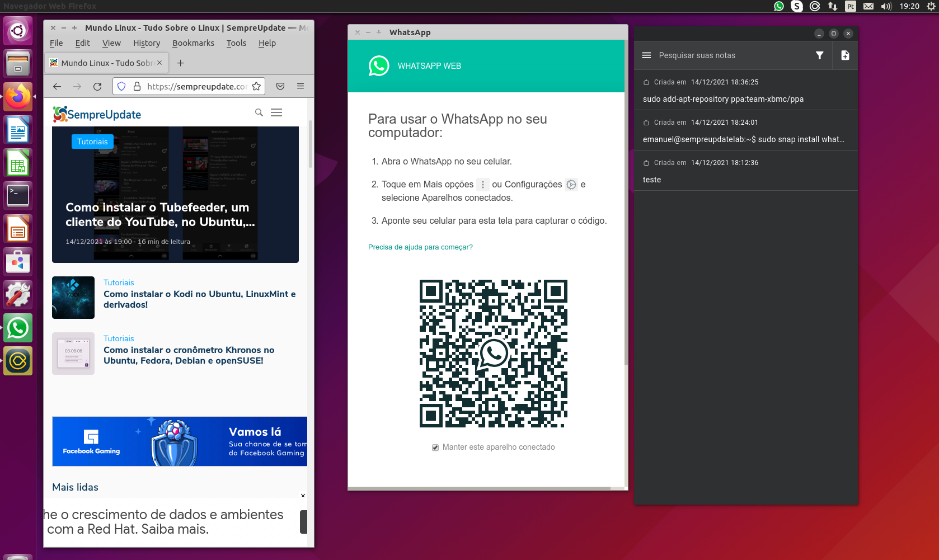
Task: Click the Kodi article thumbnail image
Action: pyautogui.click(x=73, y=298)
